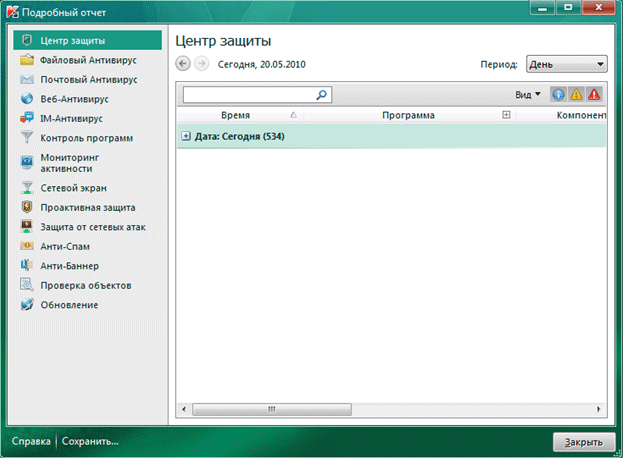The height and width of the screenshot is (458, 623).
Task: Click the Обновление globe icon
Action: click(27, 304)
